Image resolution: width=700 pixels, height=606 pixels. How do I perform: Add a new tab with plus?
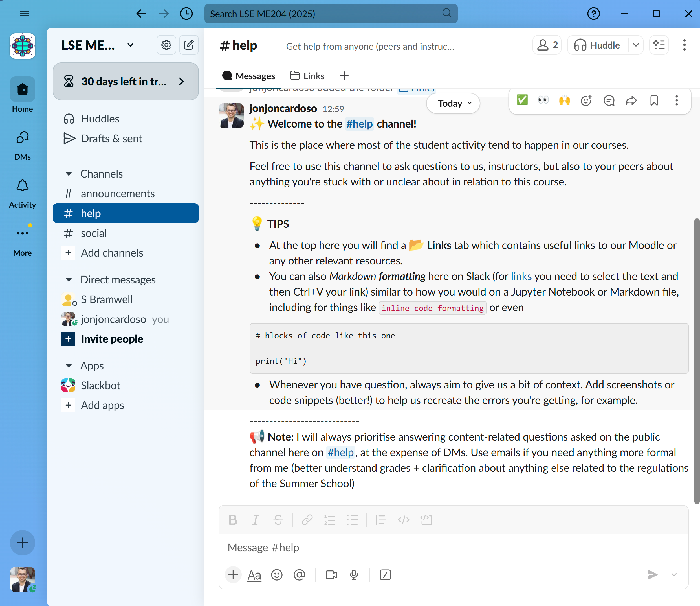coord(344,76)
